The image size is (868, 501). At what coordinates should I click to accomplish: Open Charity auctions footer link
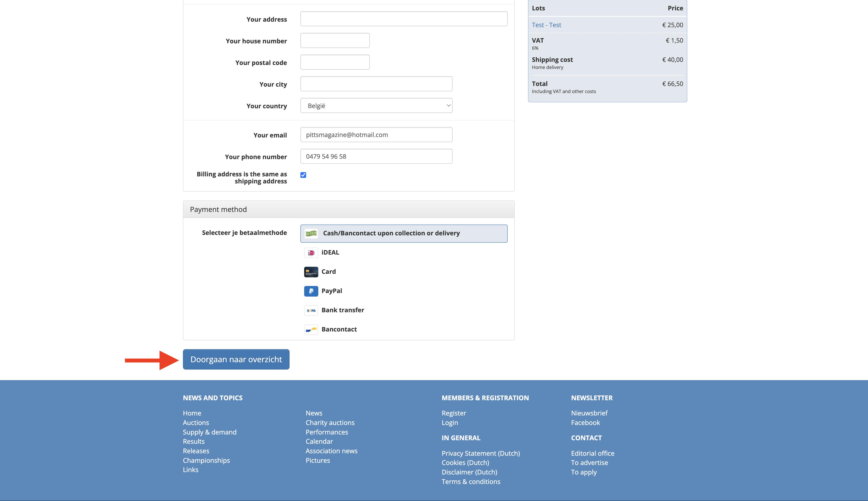coord(330,423)
